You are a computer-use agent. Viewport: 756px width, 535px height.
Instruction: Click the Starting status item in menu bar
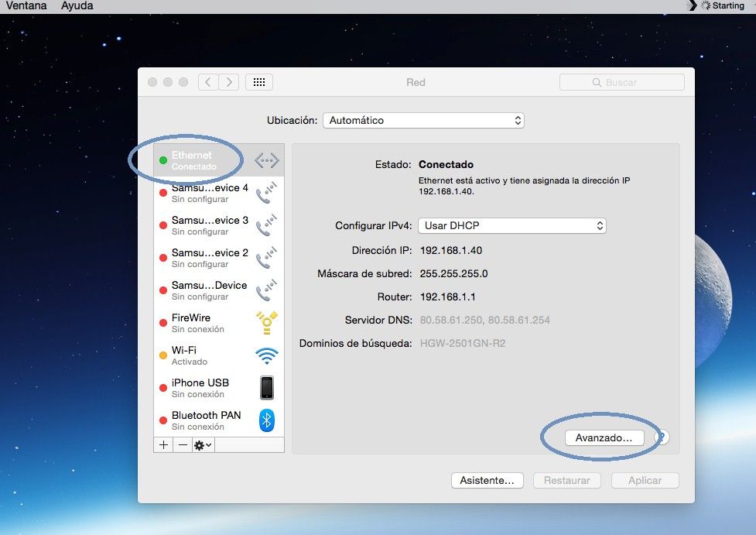(722, 5)
